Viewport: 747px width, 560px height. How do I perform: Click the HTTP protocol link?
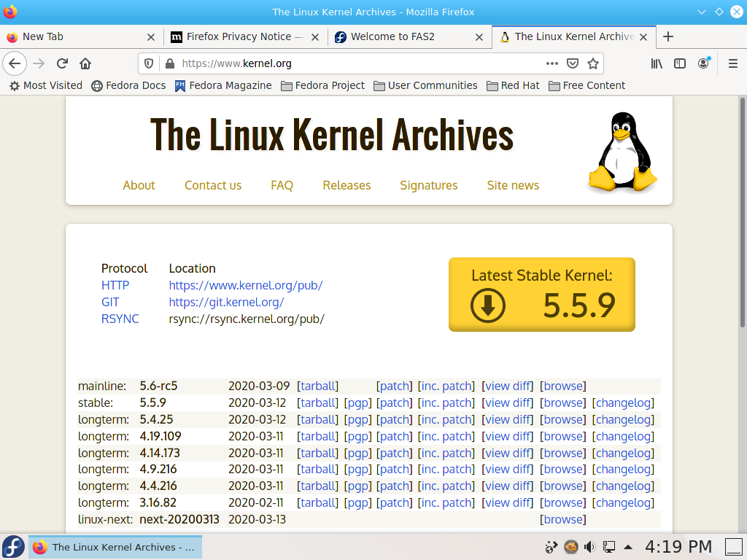pyautogui.click(x=115, y=285)
